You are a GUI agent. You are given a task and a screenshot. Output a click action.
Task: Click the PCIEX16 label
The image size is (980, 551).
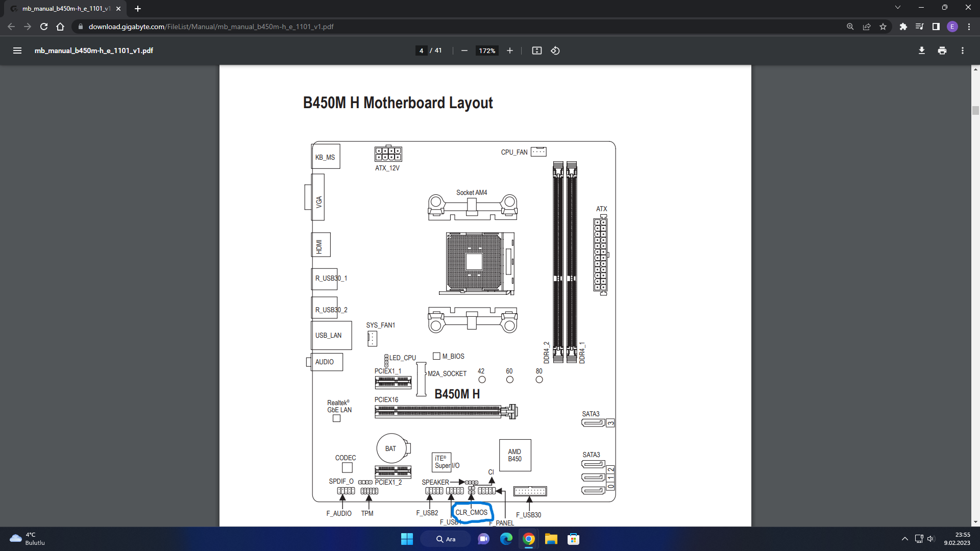[386, 399]
